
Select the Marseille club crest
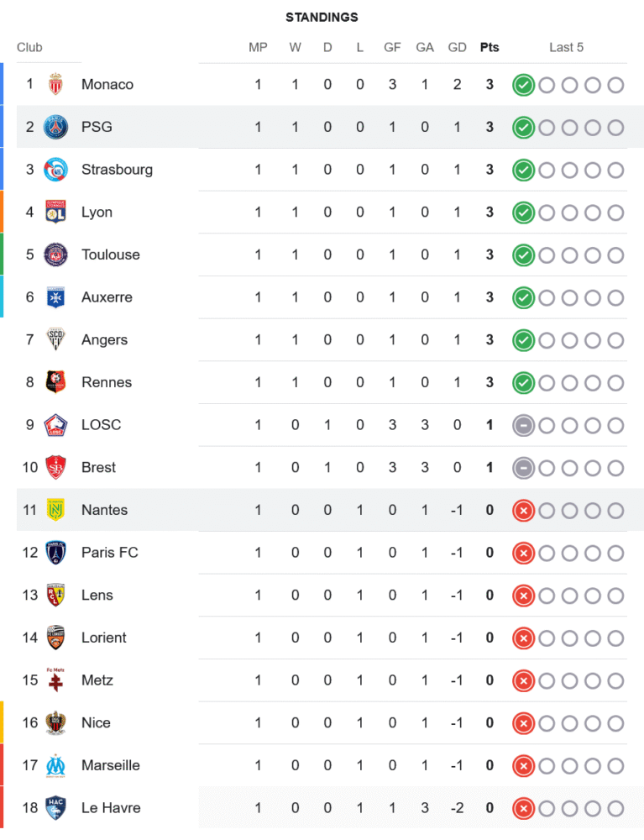[55, 765]
